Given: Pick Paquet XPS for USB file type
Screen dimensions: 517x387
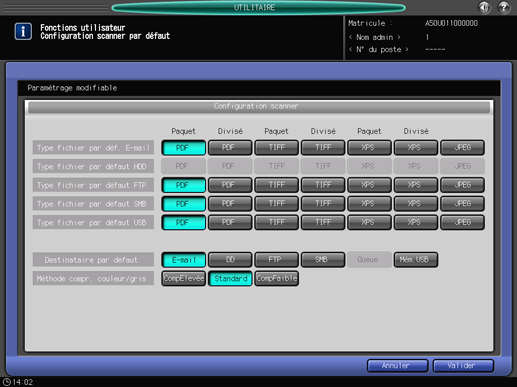Looking at the screenshot, I should click(369, 222).
